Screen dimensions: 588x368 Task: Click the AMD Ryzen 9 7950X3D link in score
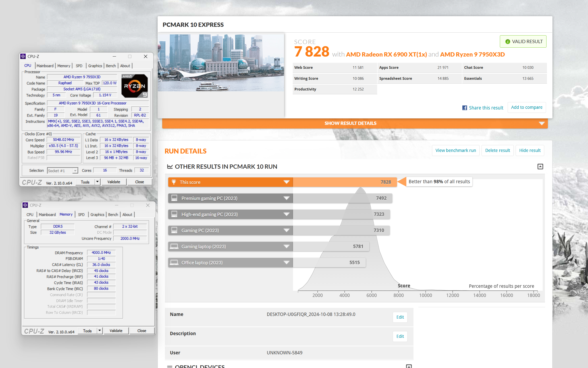(472, 54)
